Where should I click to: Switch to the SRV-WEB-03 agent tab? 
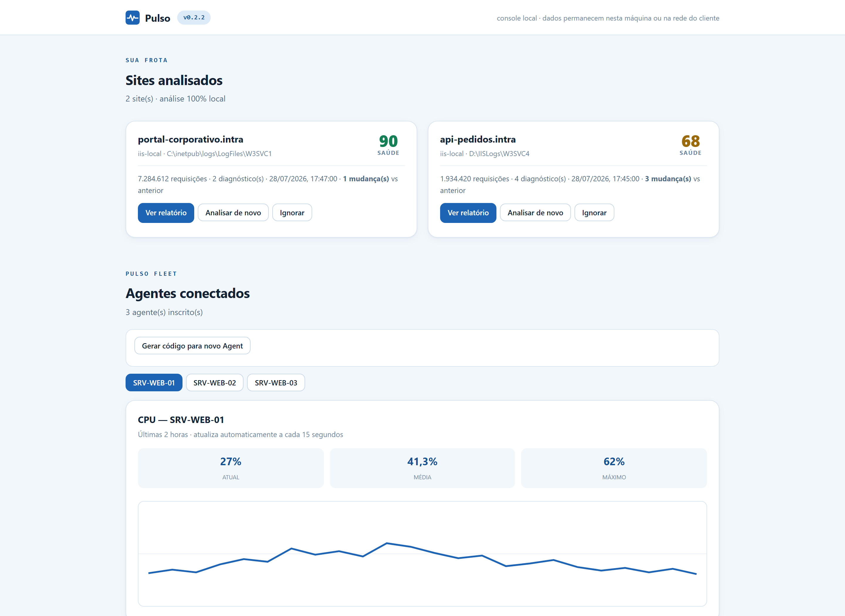click(x=276, y=383)
